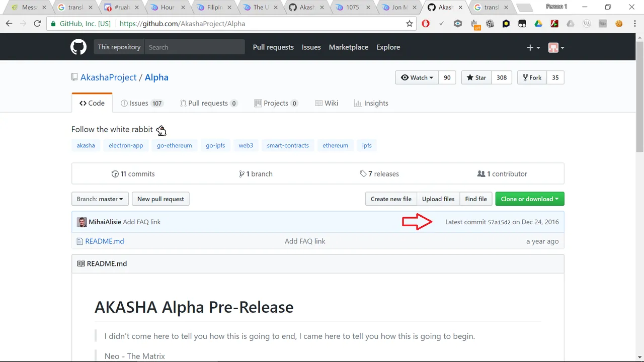Open the AkashaProject owner link
The height and width of the screenshot is (362, 644).
click(x=109, y=77)
